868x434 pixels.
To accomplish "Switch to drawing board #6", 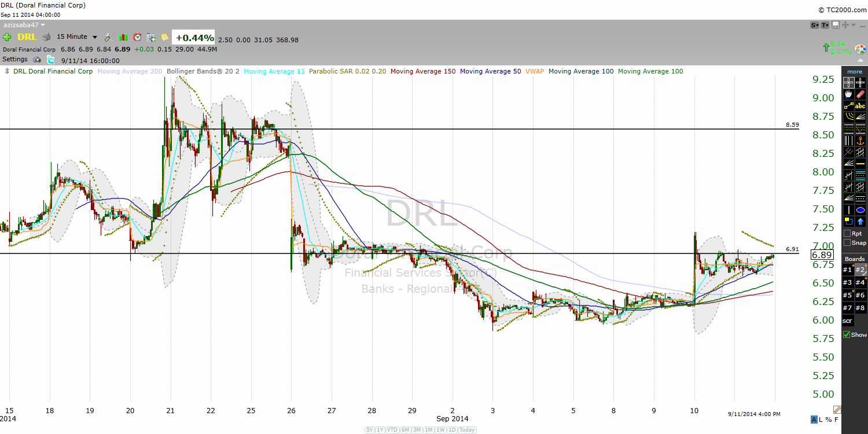I will point(860,295).
